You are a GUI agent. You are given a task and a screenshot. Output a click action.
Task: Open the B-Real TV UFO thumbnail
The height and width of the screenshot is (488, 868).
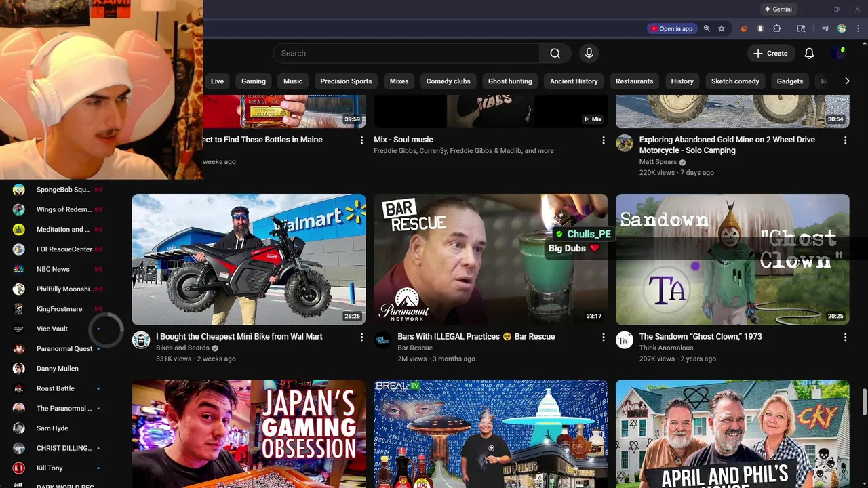pyautogui.click(x=491, y=434)
